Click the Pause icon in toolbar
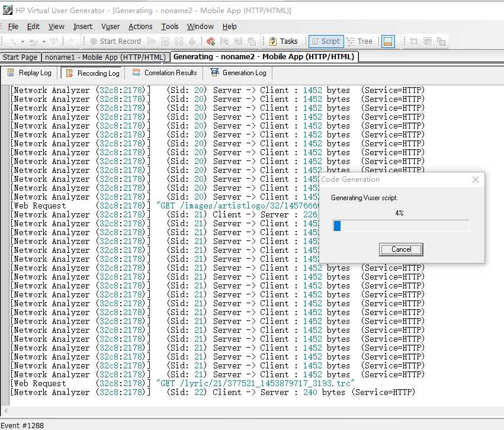504x430 pixels. click(x=179, y=41)
